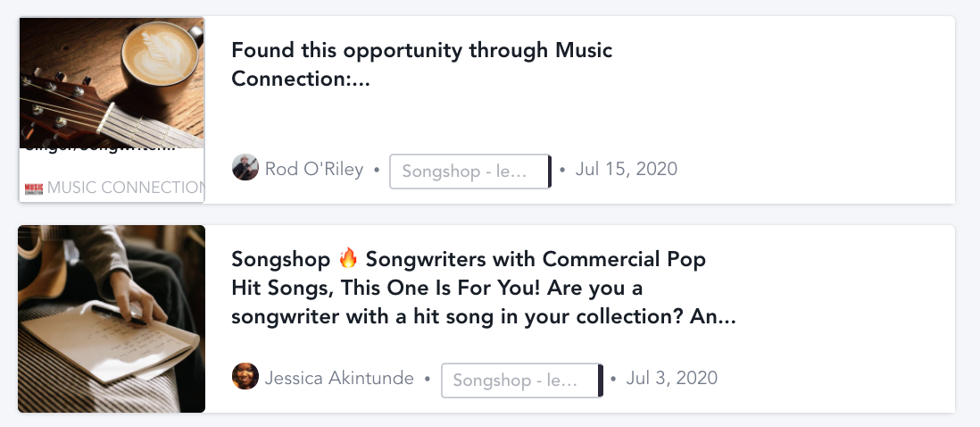Open the 'Songwriters with Commercial Pop Hit Songs' post
This screenshot has height=427, width=980.
[x=482, y=288]
